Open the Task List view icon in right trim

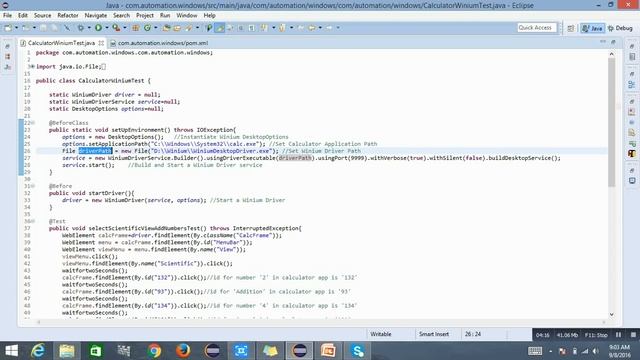pyautogui.click(x=632, y=57)
